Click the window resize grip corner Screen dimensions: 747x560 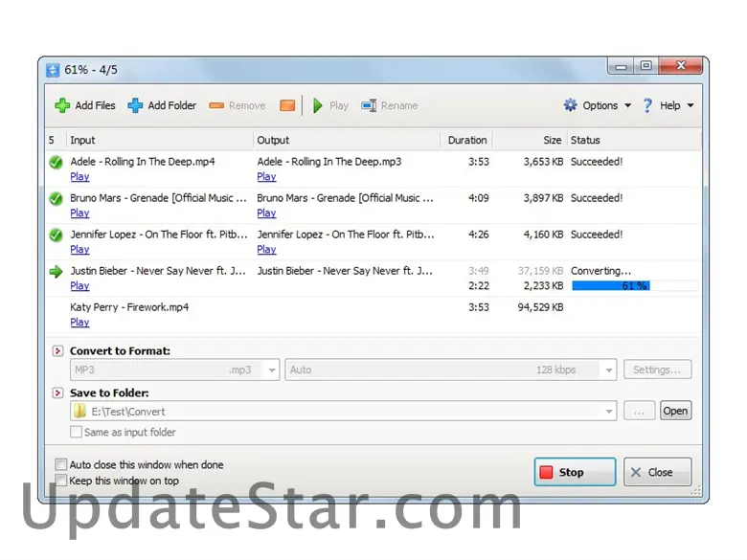tap(696, 491)
